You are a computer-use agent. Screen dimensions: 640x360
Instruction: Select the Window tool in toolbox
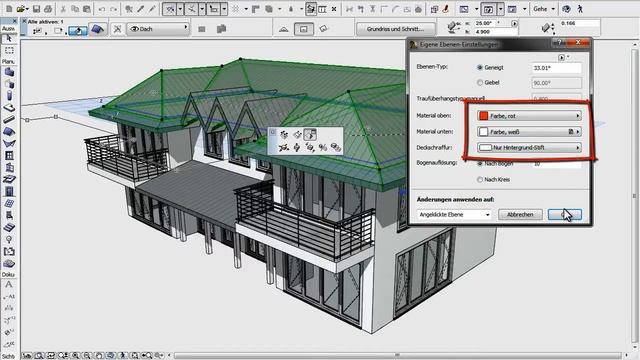coord(9,156)
